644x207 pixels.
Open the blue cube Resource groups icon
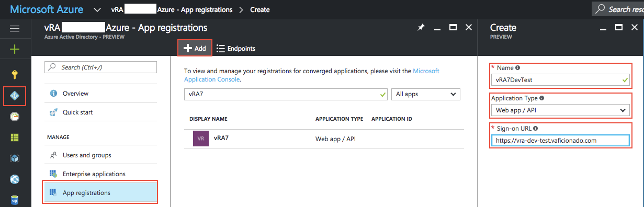pos(15,158)
